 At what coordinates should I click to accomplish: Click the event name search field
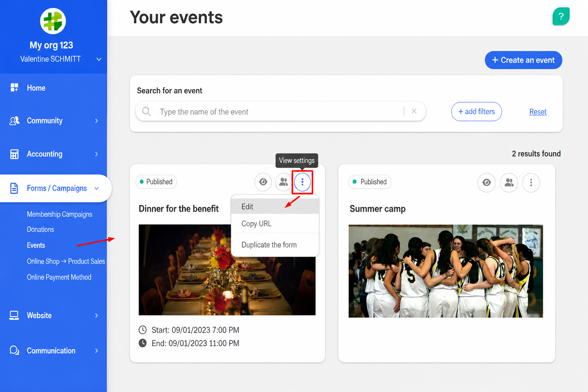pos(281,111)
